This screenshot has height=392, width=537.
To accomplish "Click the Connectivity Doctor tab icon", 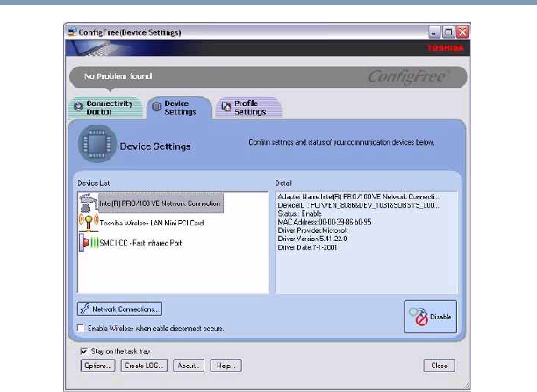I will 78,108.
